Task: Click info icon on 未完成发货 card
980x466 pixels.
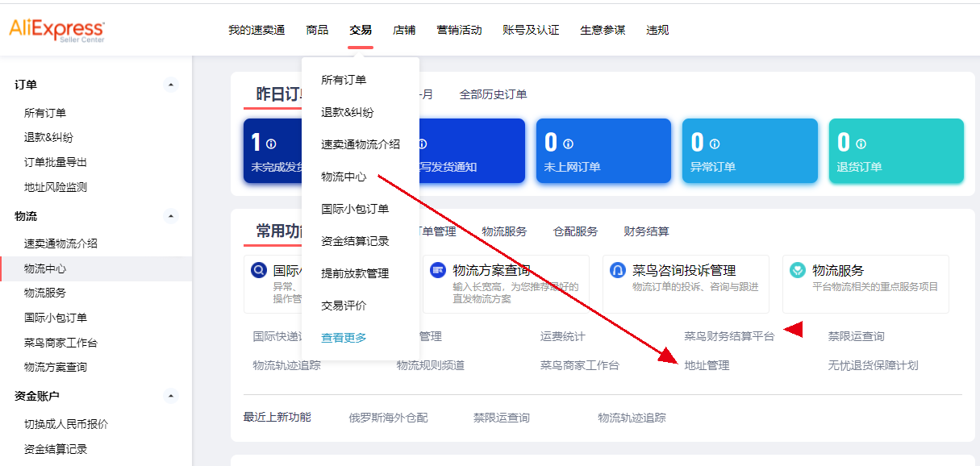Action: click(271, 144)
